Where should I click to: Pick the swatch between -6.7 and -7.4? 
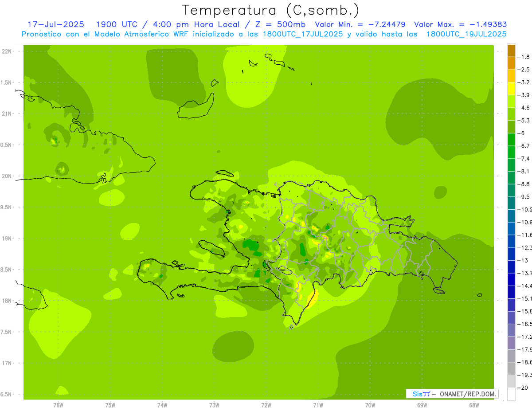511,152
